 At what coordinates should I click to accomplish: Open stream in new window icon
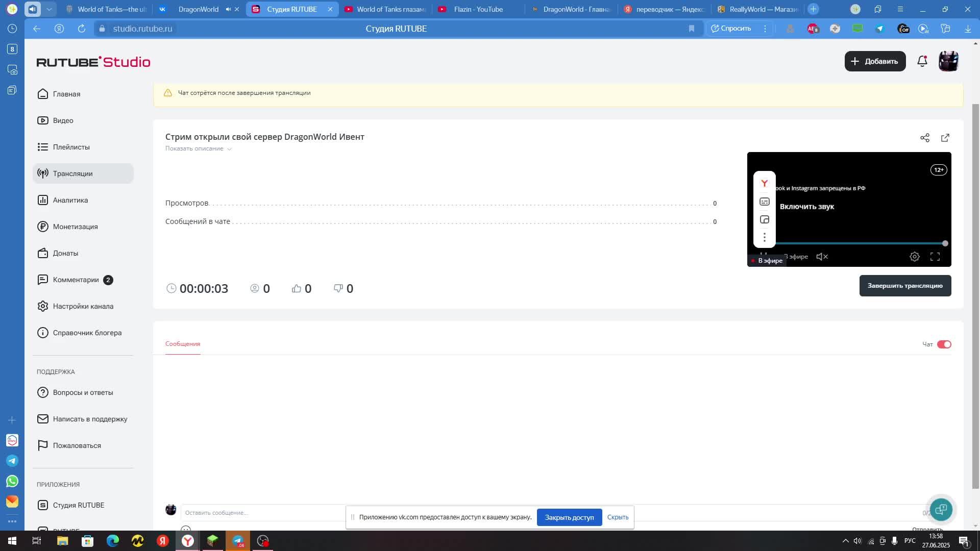coord(945,138)
